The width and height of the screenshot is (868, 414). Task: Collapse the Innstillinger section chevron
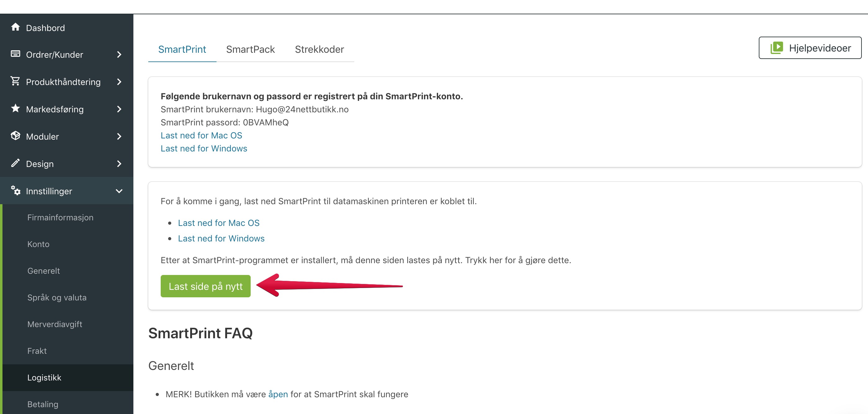[x=119, y=191]
